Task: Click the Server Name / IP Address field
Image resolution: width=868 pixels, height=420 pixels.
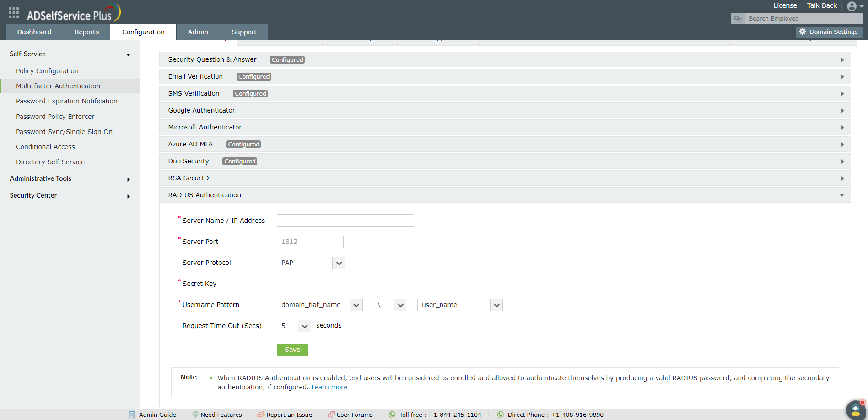Action: 345,221
